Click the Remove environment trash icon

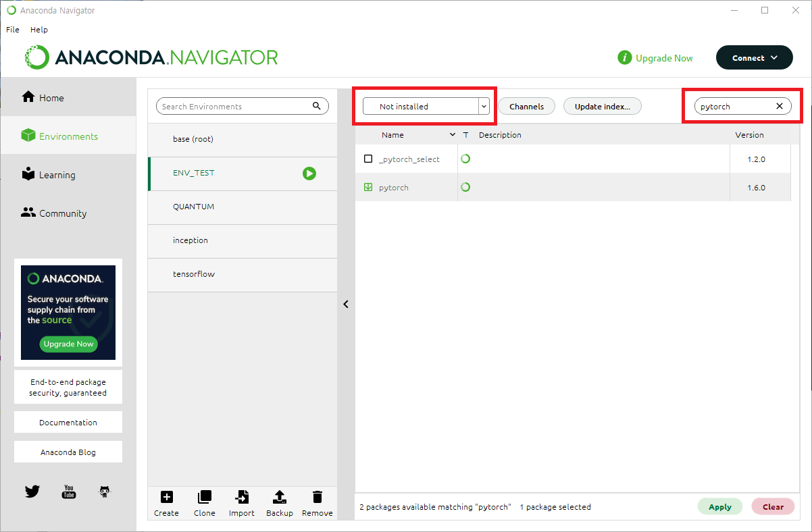(x=317, y=498)
